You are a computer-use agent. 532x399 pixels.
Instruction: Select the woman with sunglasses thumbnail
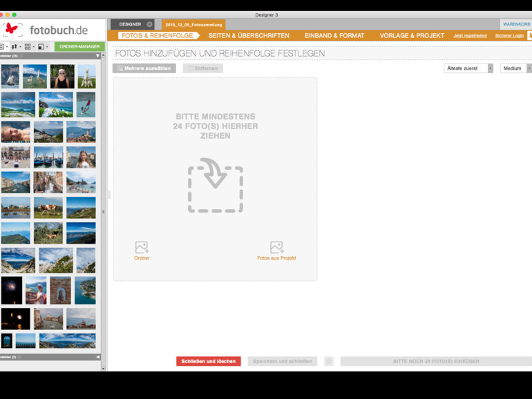(x=62, y=77)
